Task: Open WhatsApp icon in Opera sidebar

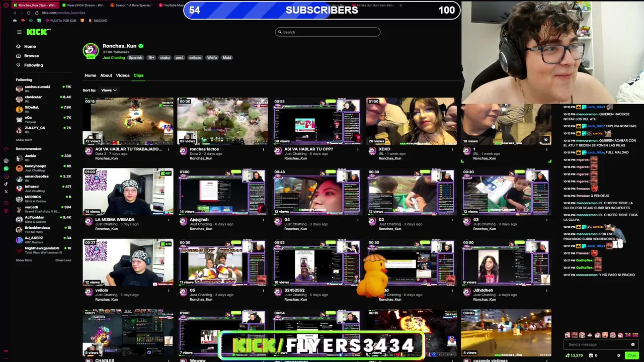Action: coord(6,168)
